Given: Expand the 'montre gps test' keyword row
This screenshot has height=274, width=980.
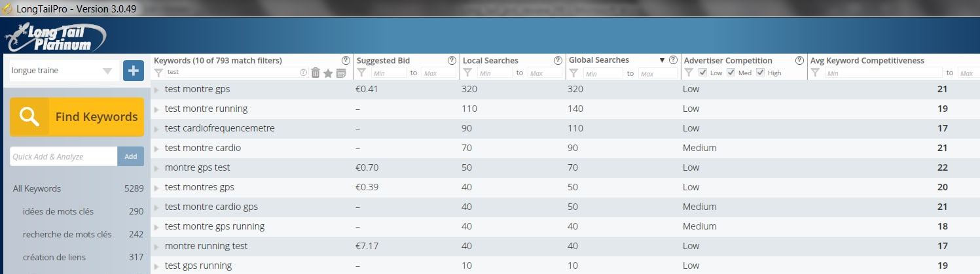Looking at the screenshot, I should pyautogui.click(x=156, y=168).
